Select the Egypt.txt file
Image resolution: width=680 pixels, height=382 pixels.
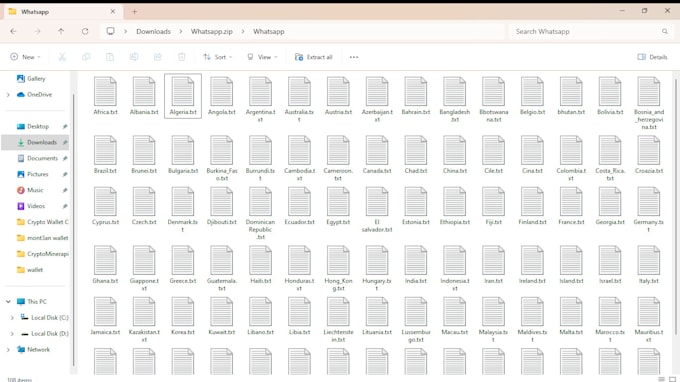coord(338,206)
